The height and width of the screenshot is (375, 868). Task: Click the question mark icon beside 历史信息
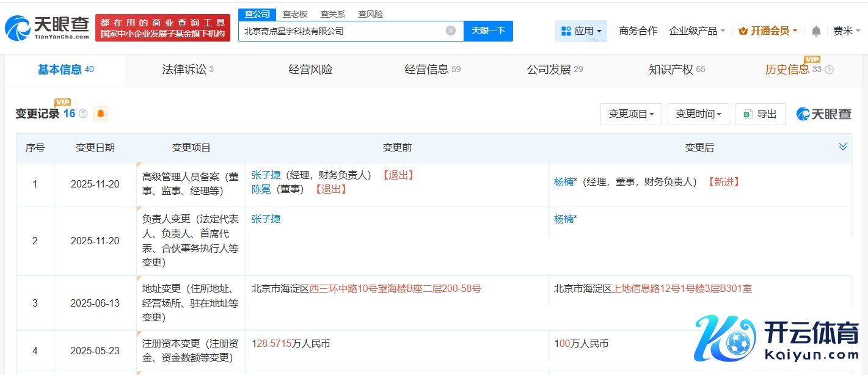[x=829, y=70]
